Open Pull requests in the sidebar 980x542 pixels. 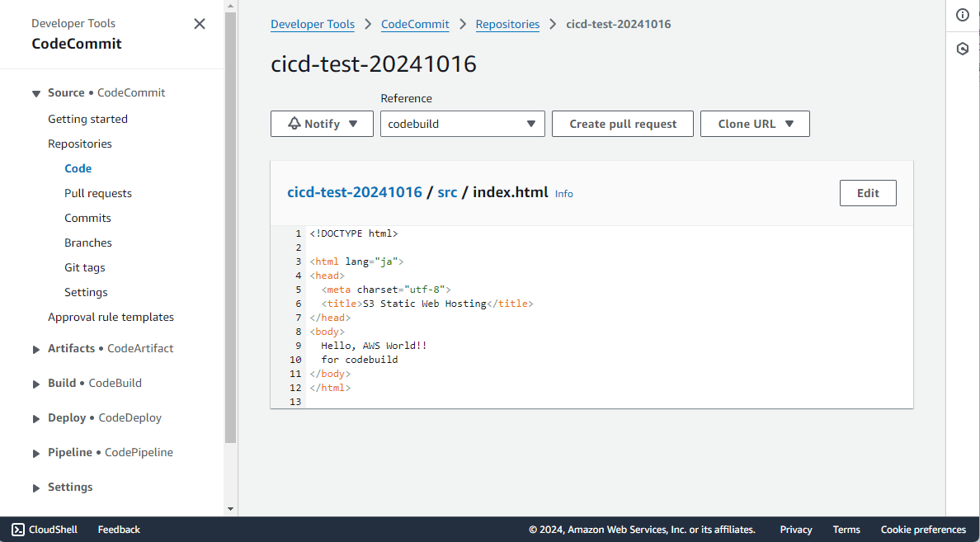pos(98,193)
